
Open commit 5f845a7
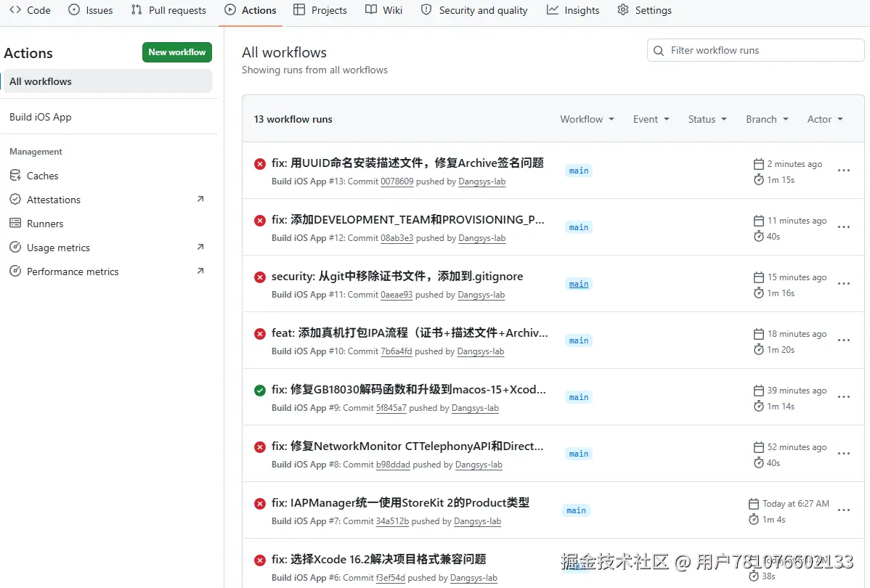(391, 408)
